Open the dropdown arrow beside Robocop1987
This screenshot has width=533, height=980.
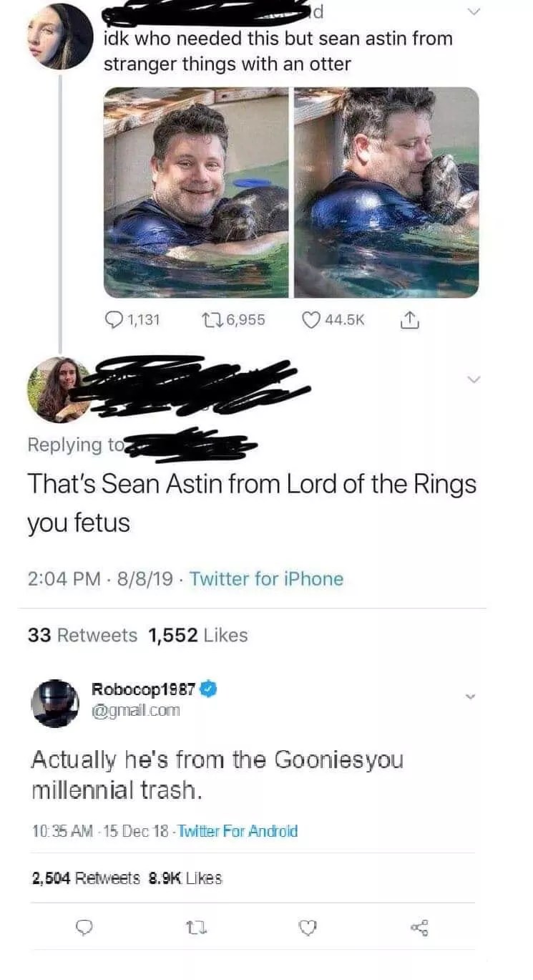point(470,696)
